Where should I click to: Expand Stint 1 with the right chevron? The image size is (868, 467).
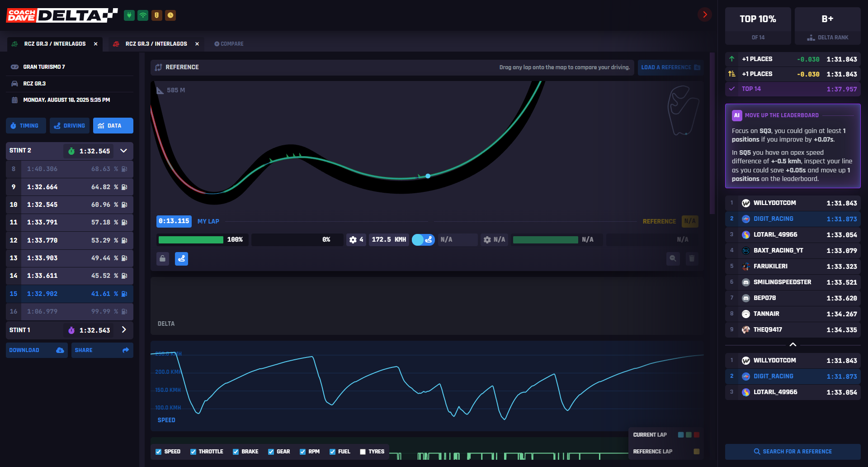[x=124, y=330]
